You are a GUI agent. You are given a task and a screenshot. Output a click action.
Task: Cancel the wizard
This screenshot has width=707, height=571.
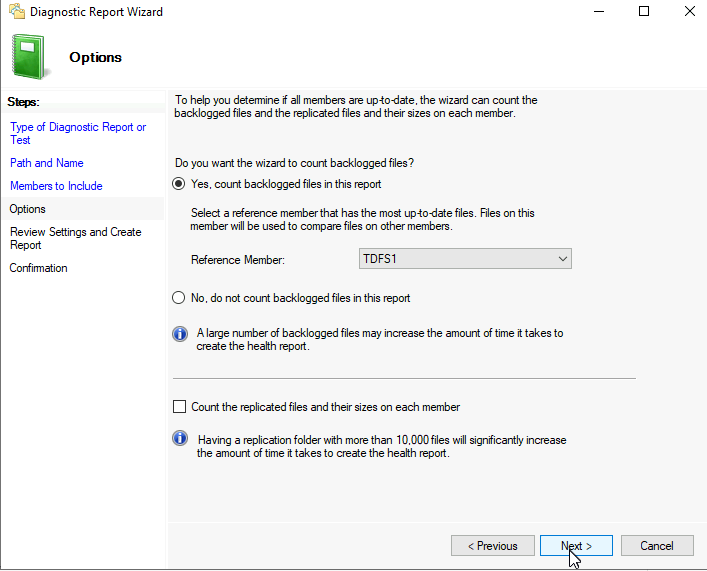657,546
